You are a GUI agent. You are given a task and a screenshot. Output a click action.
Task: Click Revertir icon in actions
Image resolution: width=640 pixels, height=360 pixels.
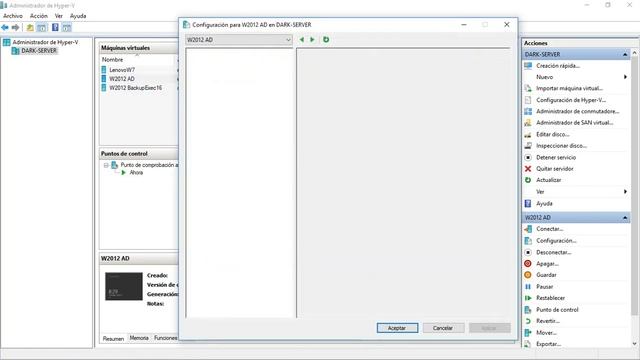point(528,321)
